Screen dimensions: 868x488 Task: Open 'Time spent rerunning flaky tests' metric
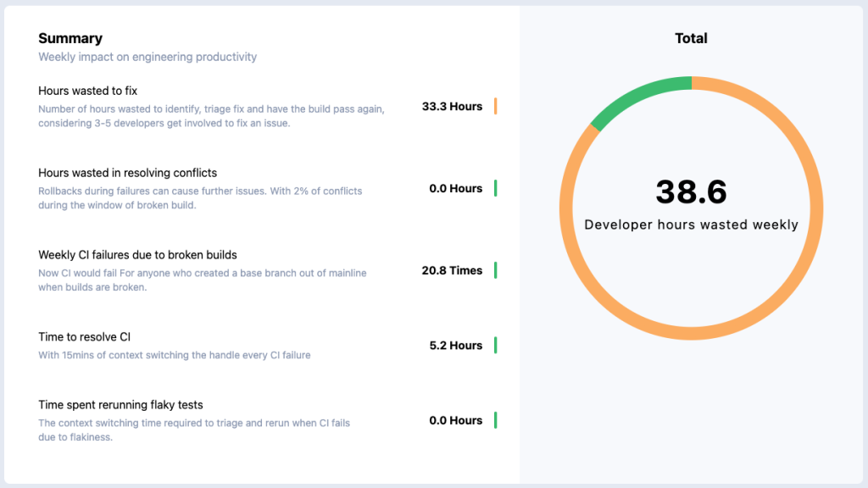pyautogui.click(x=120, y=405)
